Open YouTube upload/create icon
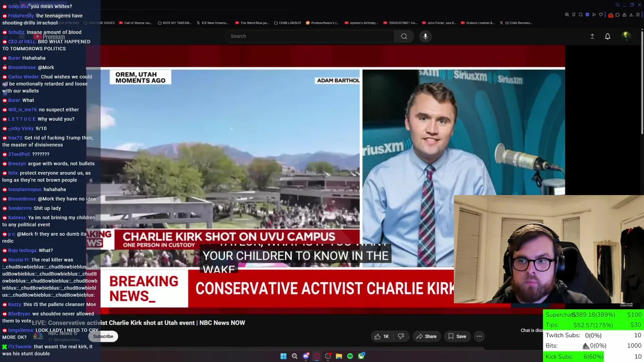The width and height of the screenshot is (644, 362). point(592,36)
